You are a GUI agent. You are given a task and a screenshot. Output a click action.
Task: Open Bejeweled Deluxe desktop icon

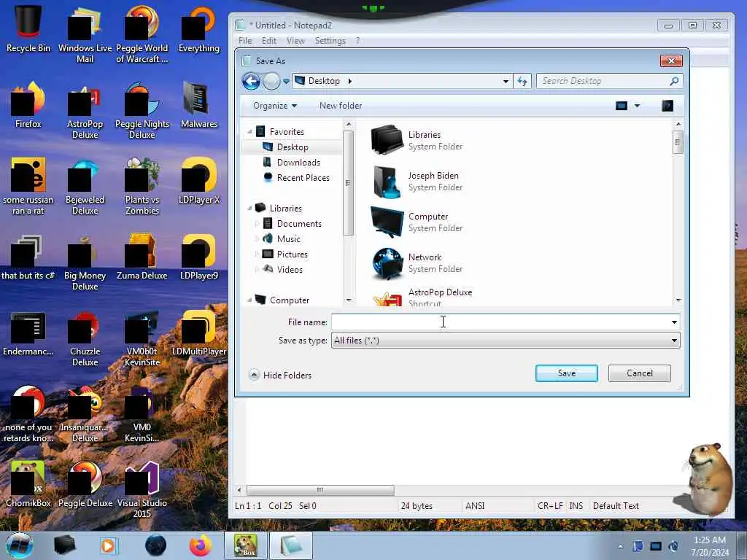[85, 186]
